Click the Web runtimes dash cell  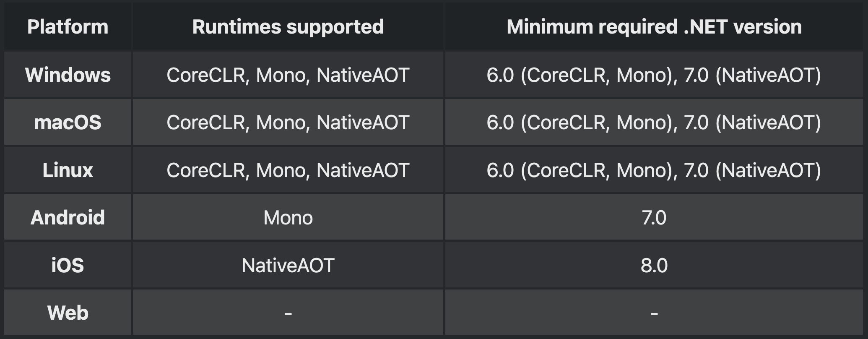pos(288,313)
